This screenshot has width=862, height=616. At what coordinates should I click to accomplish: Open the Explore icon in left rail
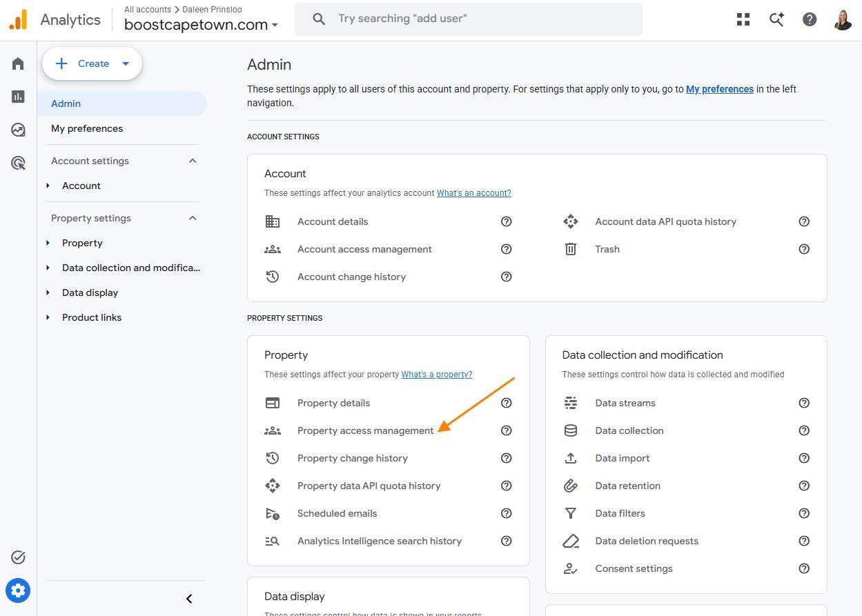(18, 130)
